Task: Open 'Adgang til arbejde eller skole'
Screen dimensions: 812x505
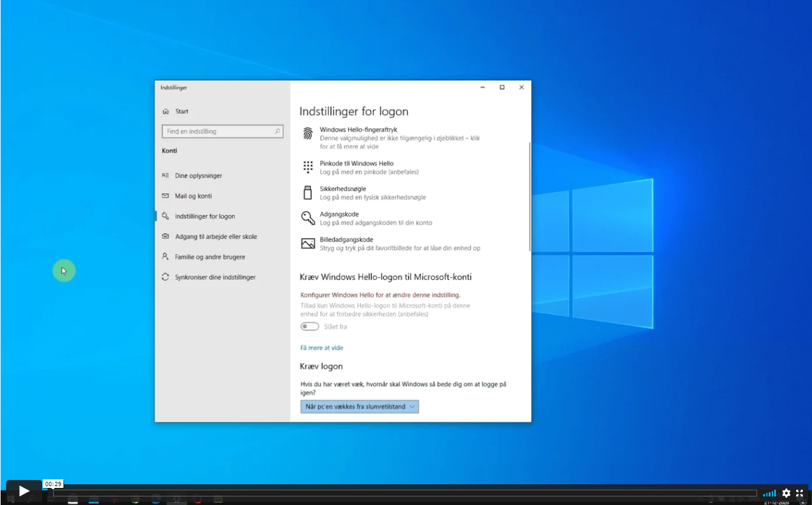Action: [x=215, y=237]
